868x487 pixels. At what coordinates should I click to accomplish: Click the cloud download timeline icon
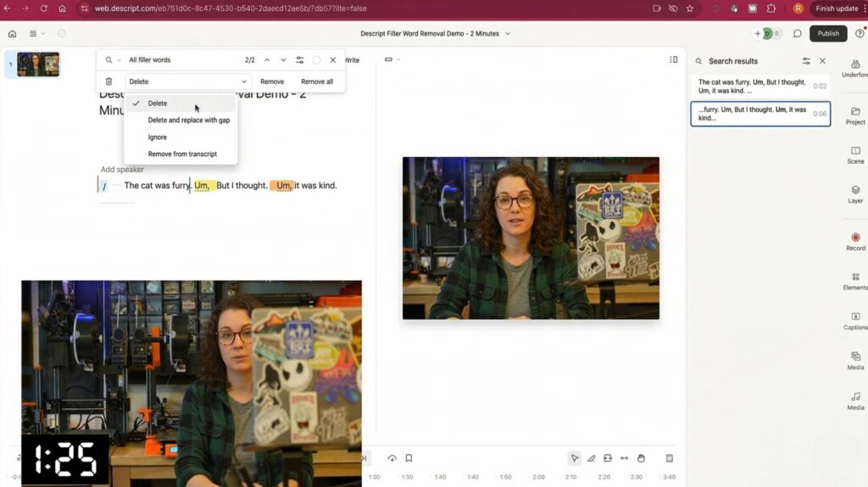coord(392,458)
